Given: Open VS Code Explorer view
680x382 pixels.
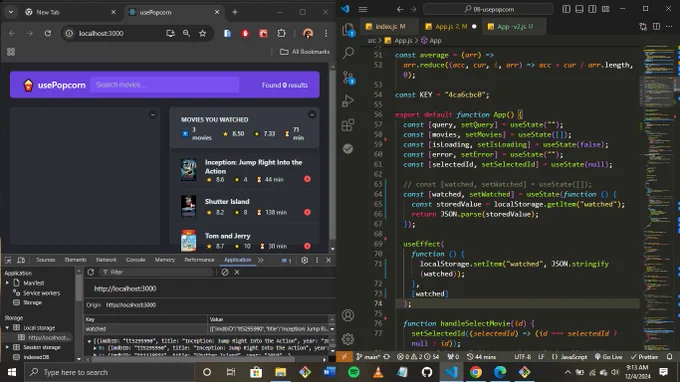Looking at the screenshot, I should (x=348, y=30).
